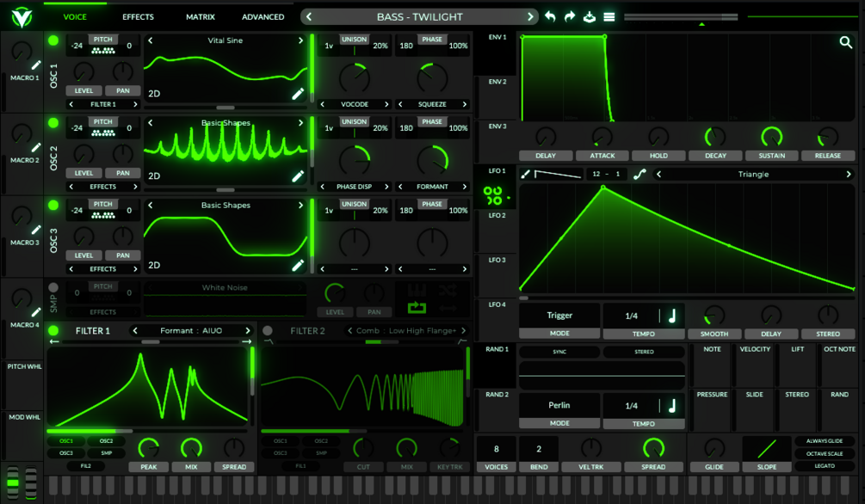Click the RAND 1 STEREO button
Viewport: 865px width, 504px height.
[644, 352]
